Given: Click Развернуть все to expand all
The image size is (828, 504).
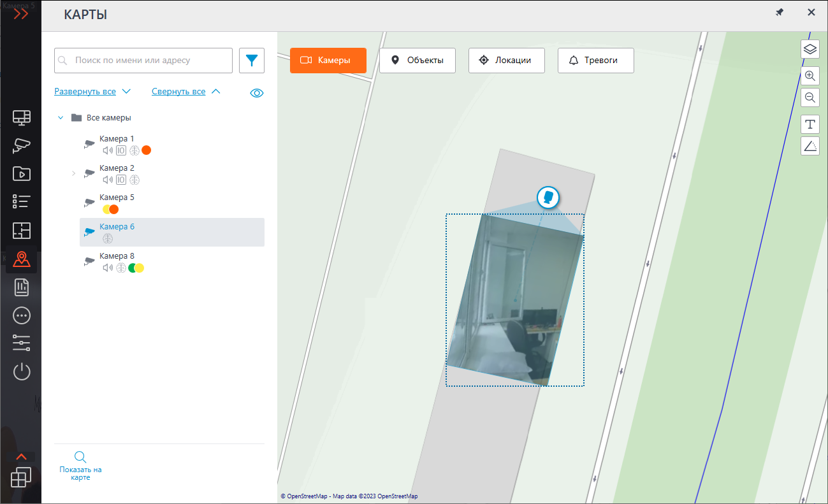Looking at the screenshot, I should pyautogui.click(x=92, y=91).
